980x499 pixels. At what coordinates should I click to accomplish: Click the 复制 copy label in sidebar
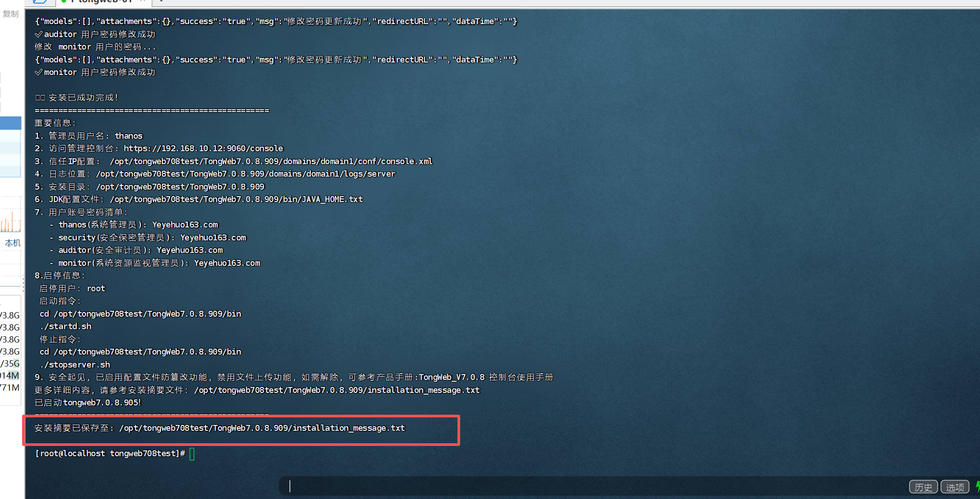11,14
